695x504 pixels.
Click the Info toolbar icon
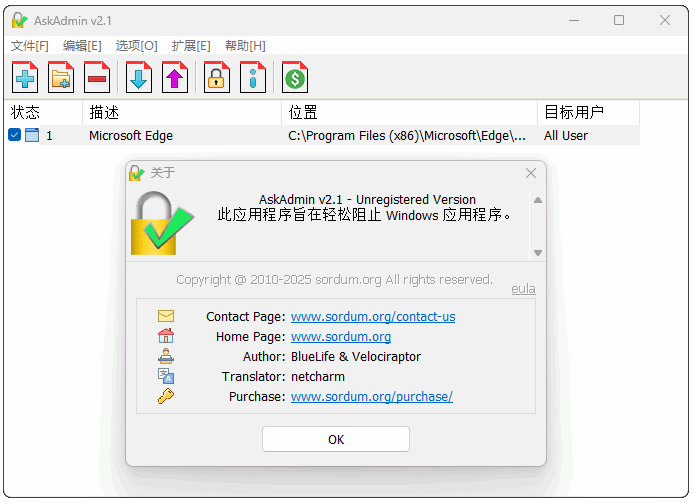[253, 77]
